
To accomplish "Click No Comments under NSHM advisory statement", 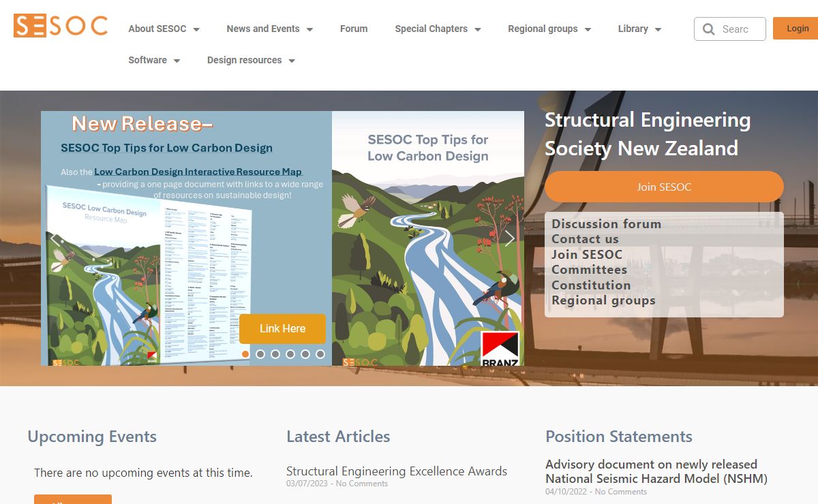I will 621,492.
